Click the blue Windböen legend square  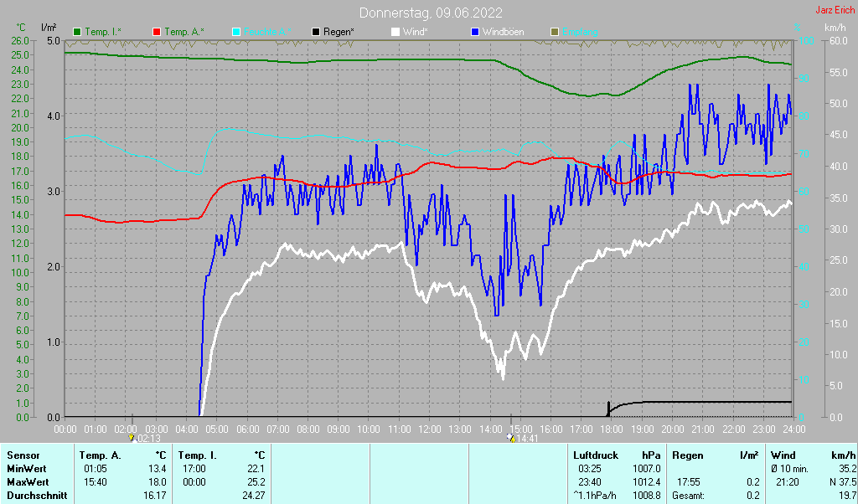coord(475,32)
